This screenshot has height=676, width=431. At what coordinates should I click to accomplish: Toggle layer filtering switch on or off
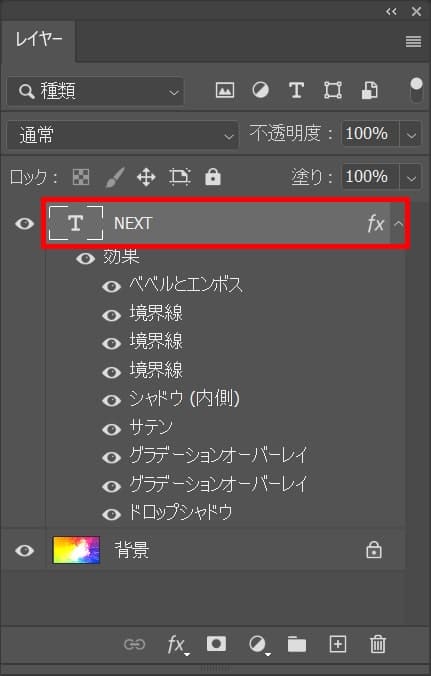(416, 90)
